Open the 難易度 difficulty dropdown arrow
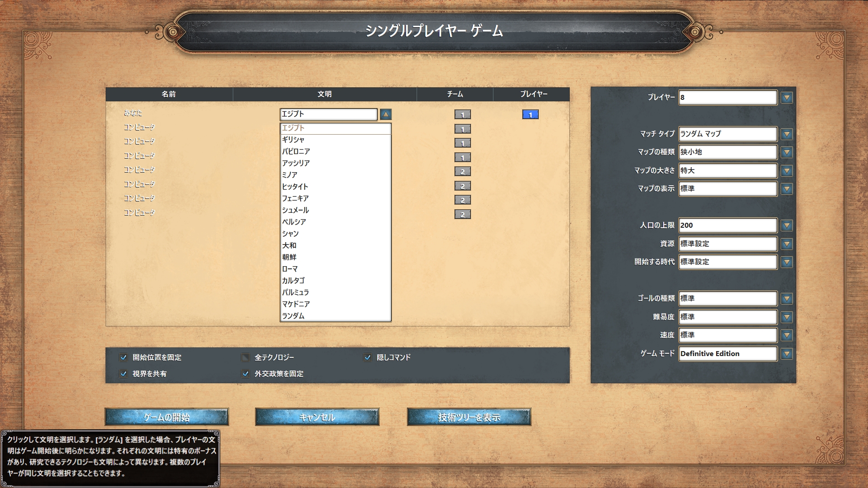This screenshot has width=868, height=488. (x=787, y=317)
